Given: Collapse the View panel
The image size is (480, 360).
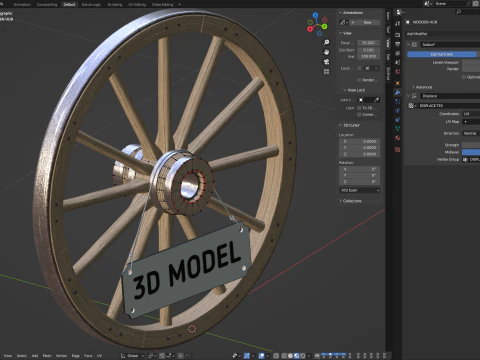Looking at the screenshot, I should 340,33.
